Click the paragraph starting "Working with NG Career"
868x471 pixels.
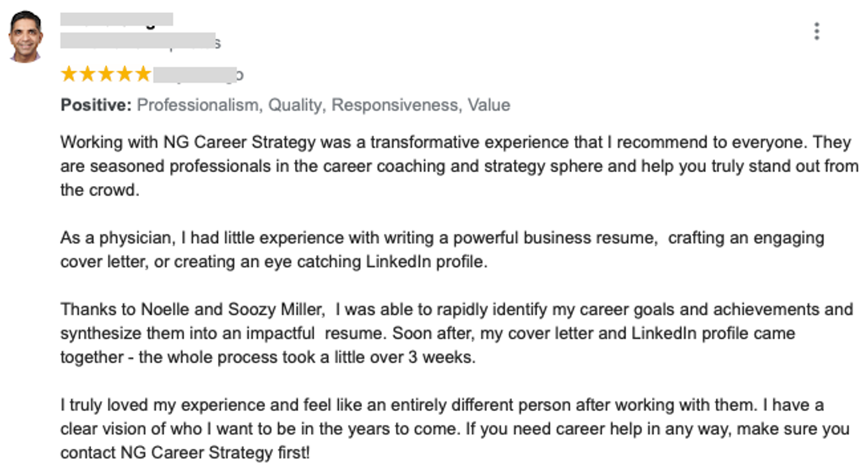pyautogui.click(x=446, y=166)
